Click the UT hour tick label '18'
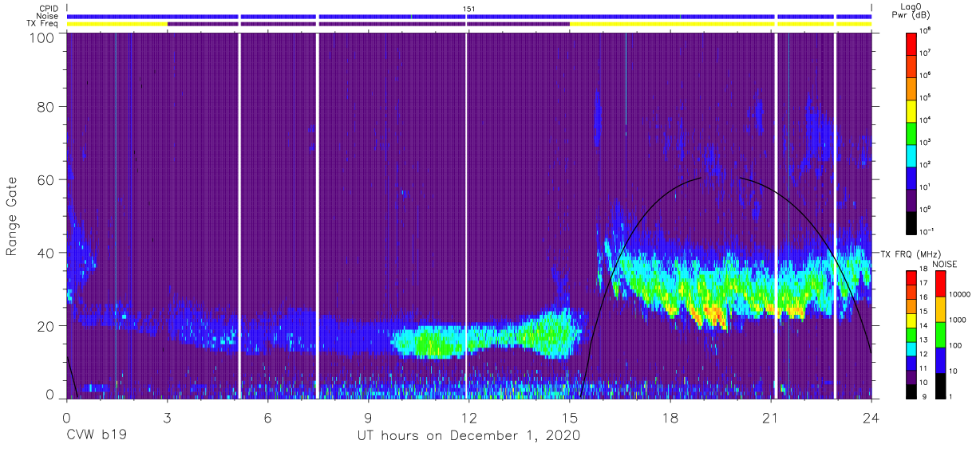The image size is (980, 452). 670,416
